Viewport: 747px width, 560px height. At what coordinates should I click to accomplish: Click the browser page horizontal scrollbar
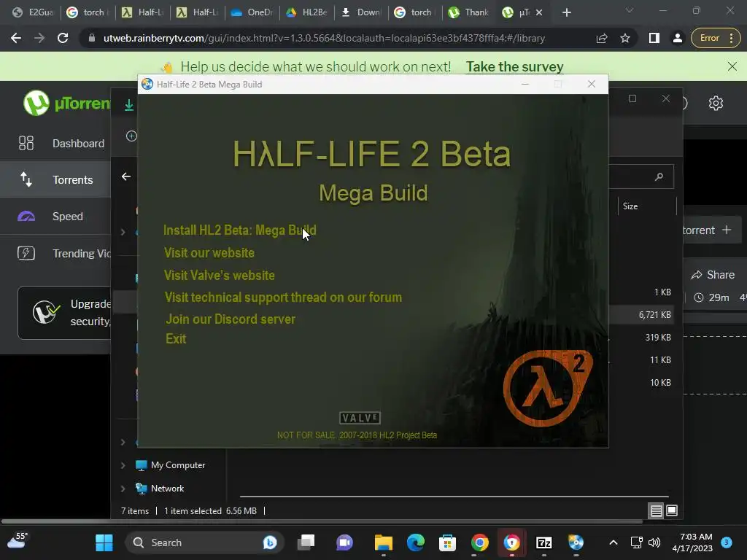coord(322,521)
